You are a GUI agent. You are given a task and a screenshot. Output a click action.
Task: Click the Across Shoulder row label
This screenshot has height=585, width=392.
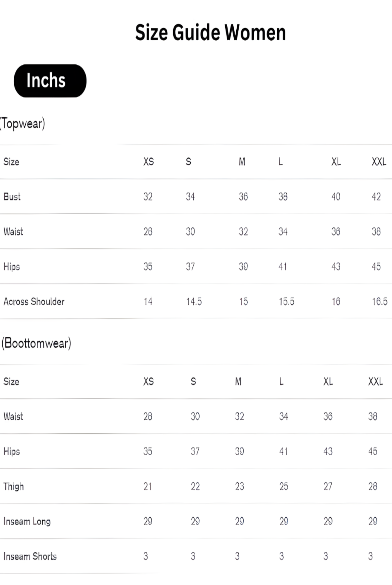pos(34,302)
